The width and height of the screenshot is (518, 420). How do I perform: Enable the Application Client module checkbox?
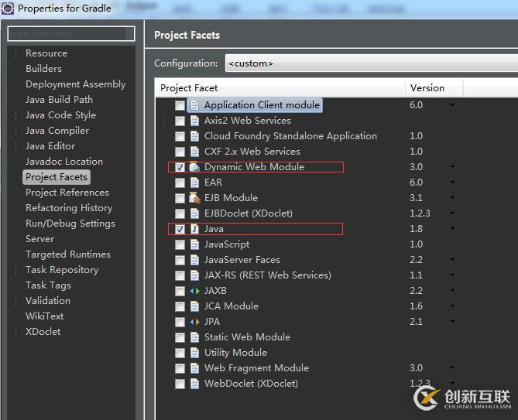(180, 105)
